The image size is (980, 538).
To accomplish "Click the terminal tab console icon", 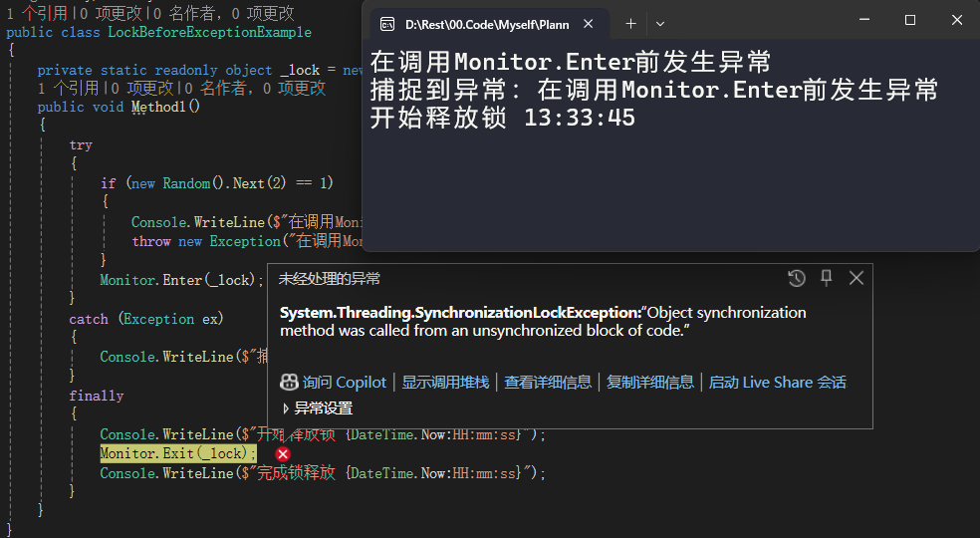I will point(386,24).
